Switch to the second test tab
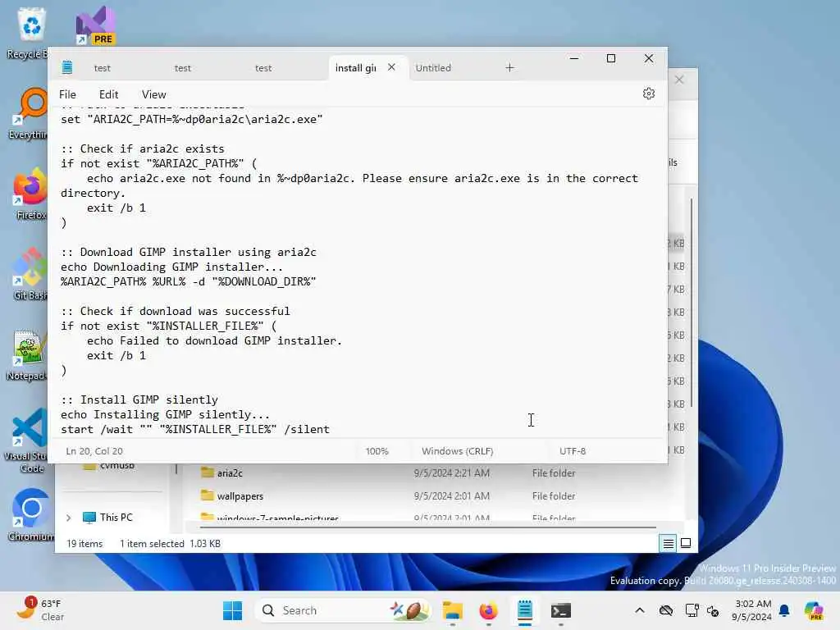 [x=183, y=68]
